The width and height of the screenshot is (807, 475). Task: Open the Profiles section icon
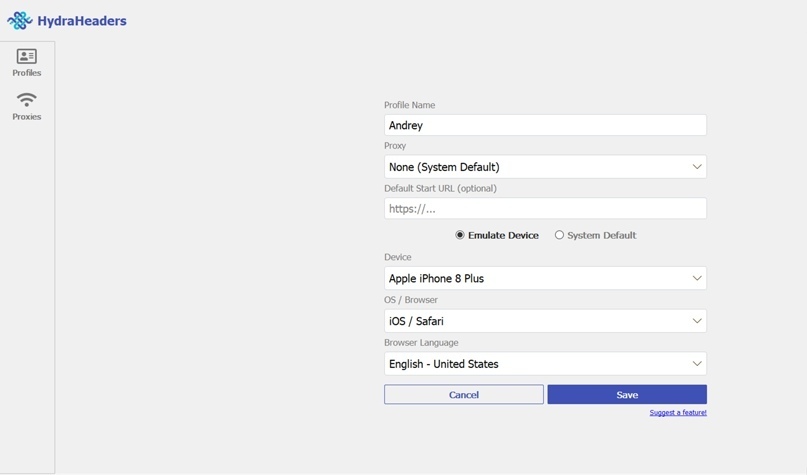pos(27,56)
